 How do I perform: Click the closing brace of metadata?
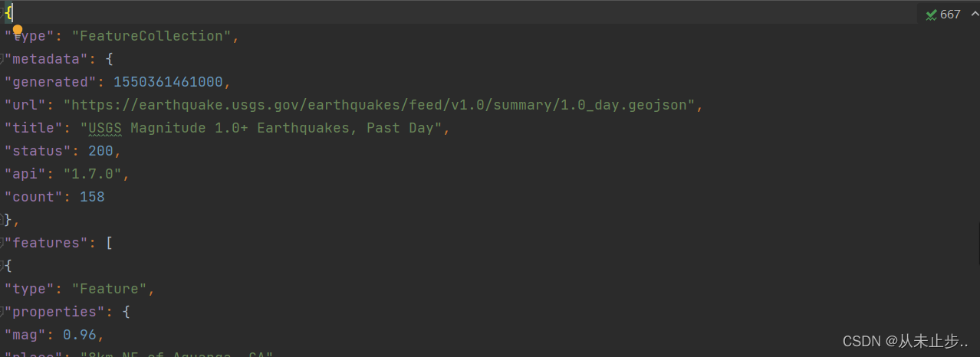(8, 220)
